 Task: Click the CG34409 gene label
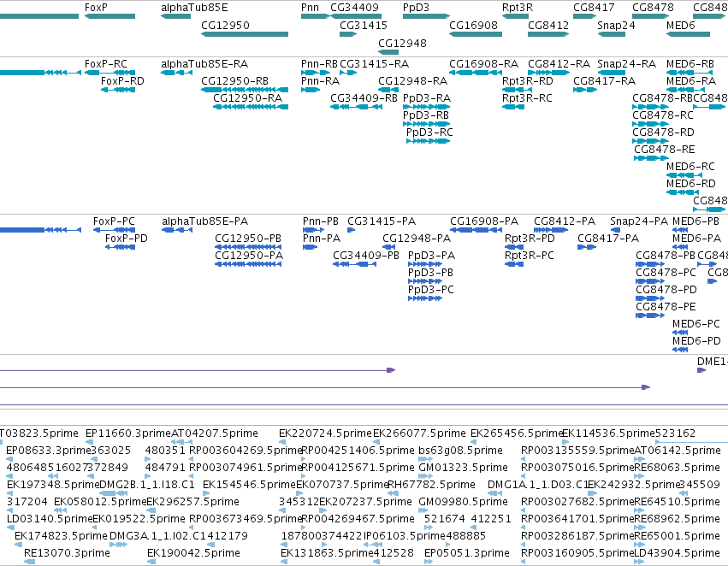(354, 8)
